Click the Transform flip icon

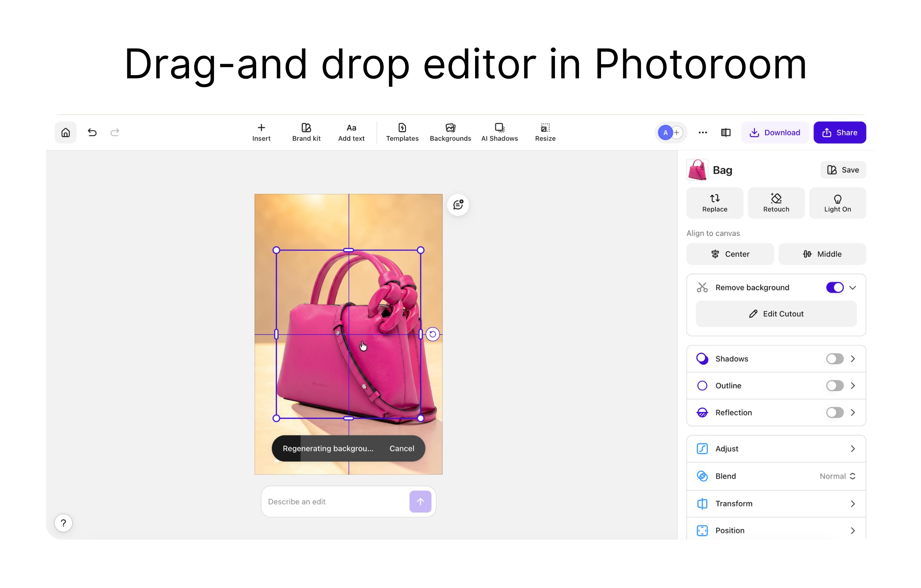click(x=702, y=504)
